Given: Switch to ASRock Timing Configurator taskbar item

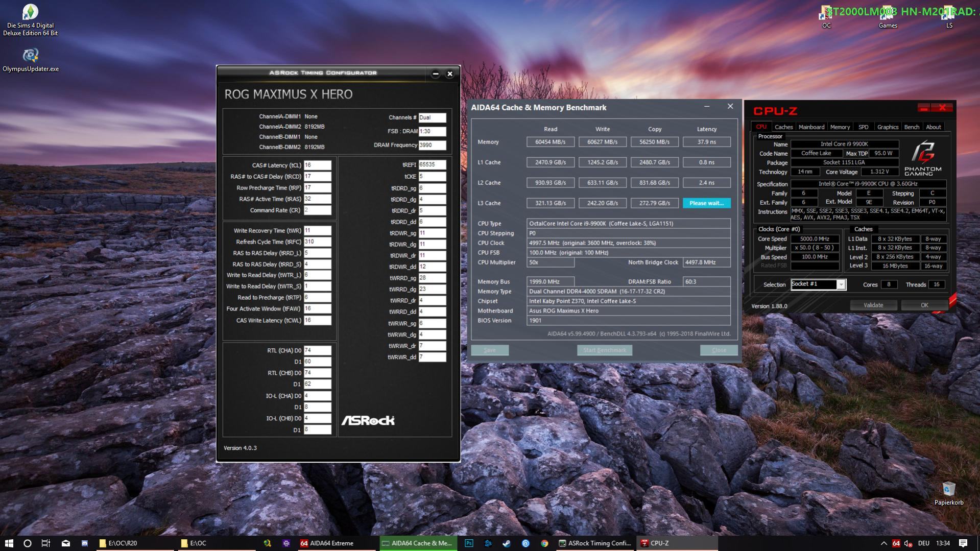Looking at the screenshot, I should 595,543.
